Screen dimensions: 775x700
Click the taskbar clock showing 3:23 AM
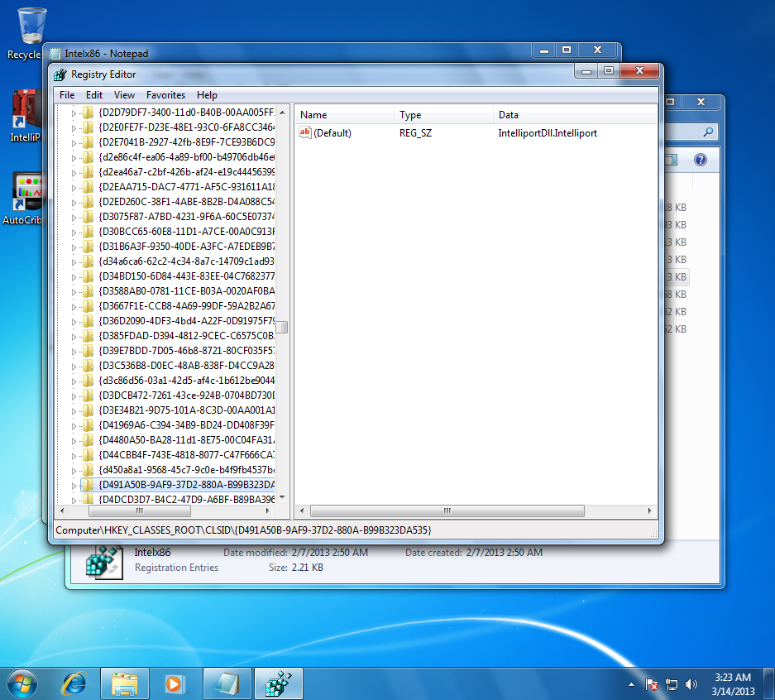click(733, 684)
